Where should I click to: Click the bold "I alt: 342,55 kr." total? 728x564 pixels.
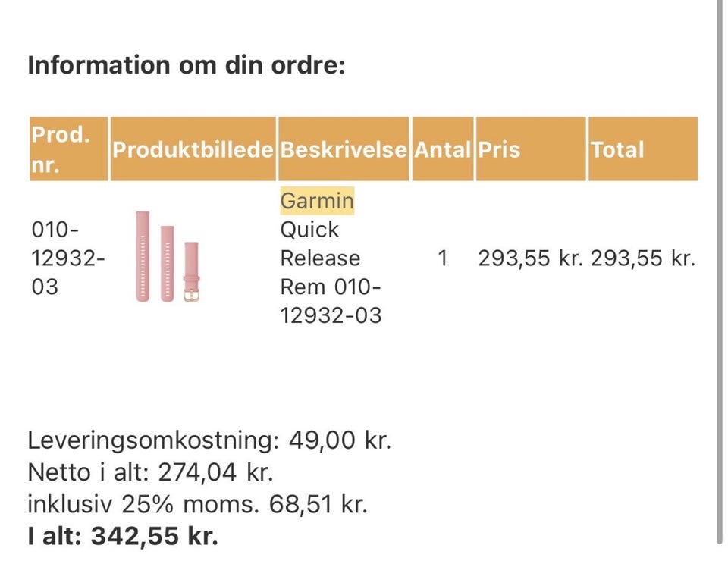123,537
